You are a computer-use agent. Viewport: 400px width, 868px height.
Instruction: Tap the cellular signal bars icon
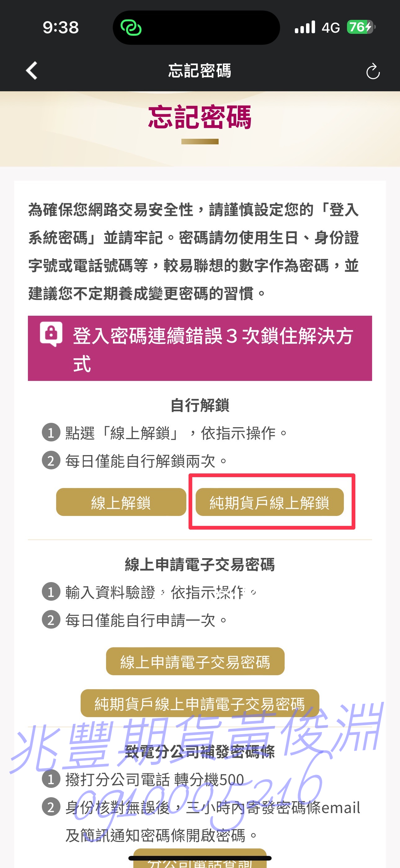tap(305, 27)
